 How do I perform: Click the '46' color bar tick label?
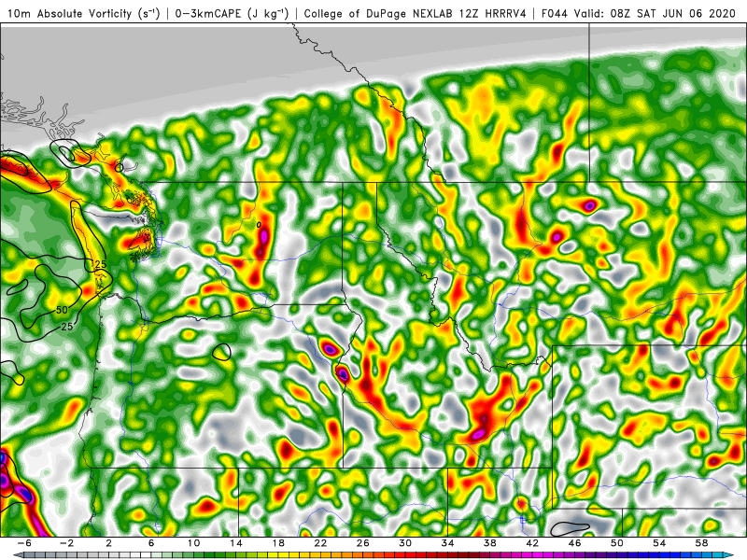pyautogui.click(x=575, y=543)
